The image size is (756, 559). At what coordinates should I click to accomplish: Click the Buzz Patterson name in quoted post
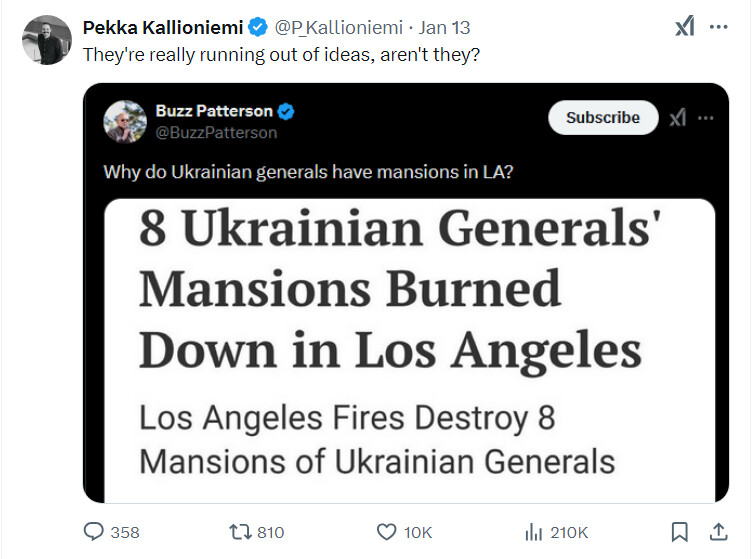tap(214, 111)
